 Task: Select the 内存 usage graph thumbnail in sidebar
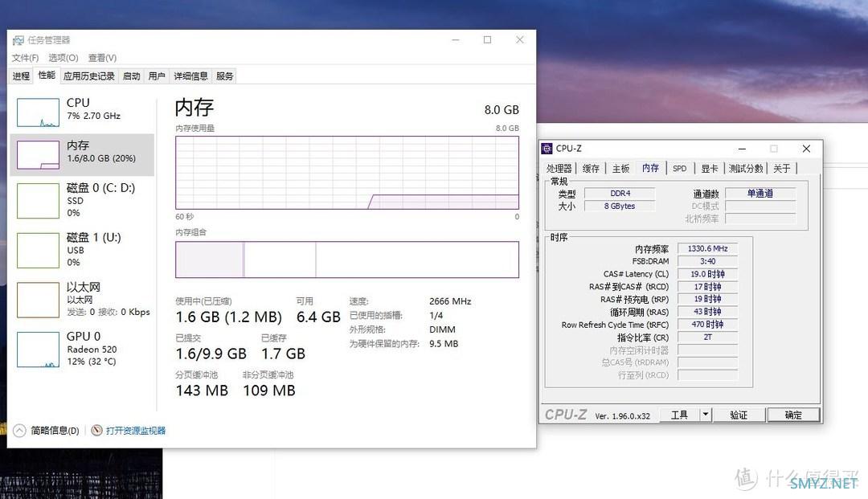[38, 154]
